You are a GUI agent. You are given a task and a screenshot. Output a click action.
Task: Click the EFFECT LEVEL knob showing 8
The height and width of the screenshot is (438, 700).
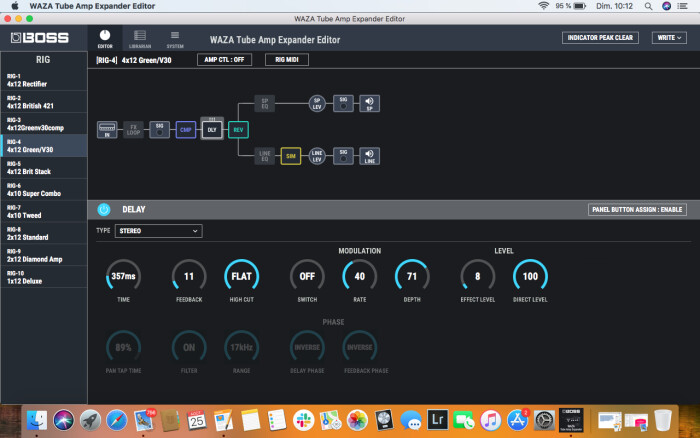point(478,276)
